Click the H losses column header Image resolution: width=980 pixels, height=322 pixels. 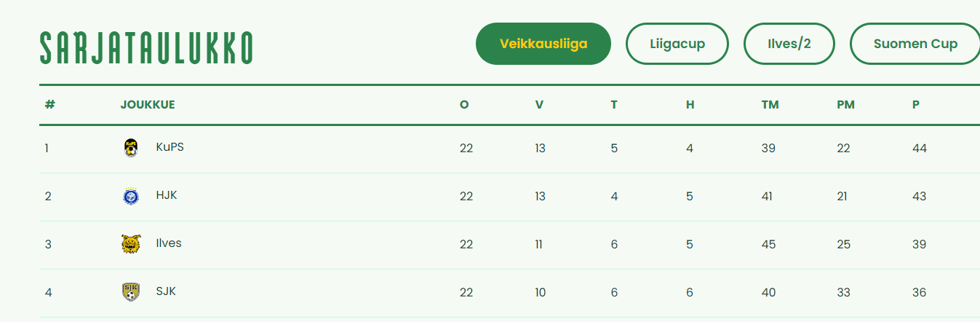[x=690, y=105]
